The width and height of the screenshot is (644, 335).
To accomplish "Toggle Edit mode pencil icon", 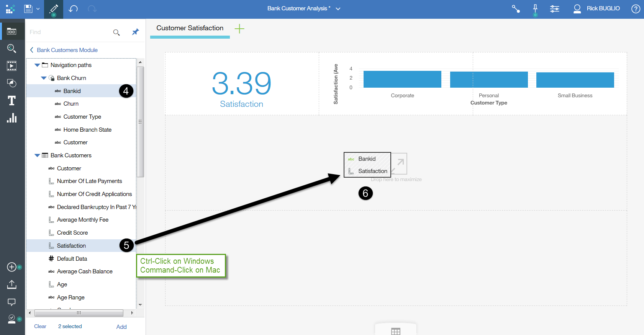I will (x=54, y=9).
